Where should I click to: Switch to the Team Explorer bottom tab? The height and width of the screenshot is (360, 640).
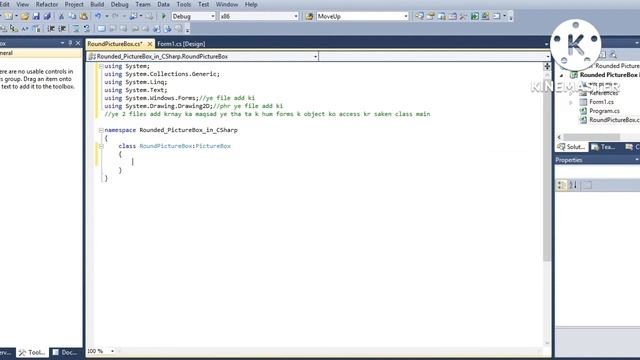[603, 147]
